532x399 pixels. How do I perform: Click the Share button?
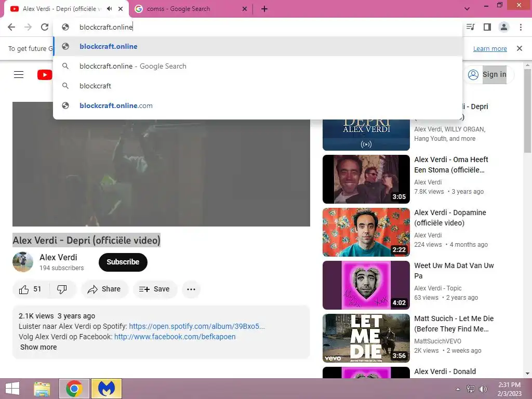(104, 289)
